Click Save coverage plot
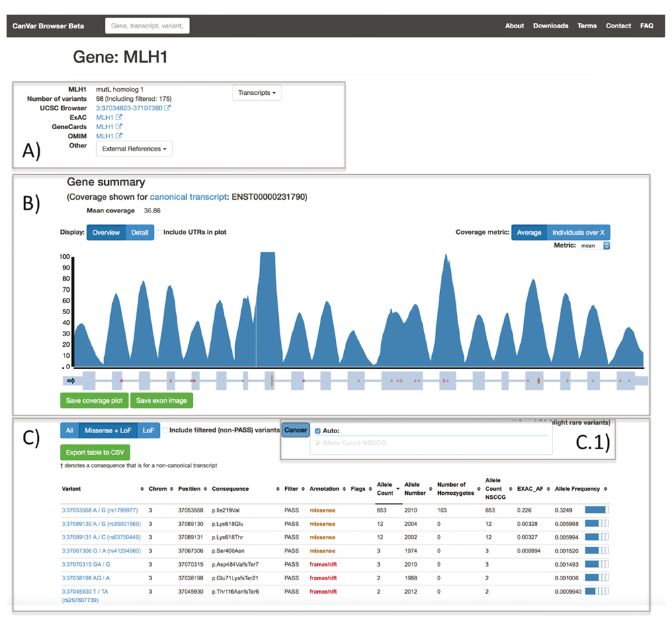The height and width of the screenshot is (626, 672). (x=94, y=401)
